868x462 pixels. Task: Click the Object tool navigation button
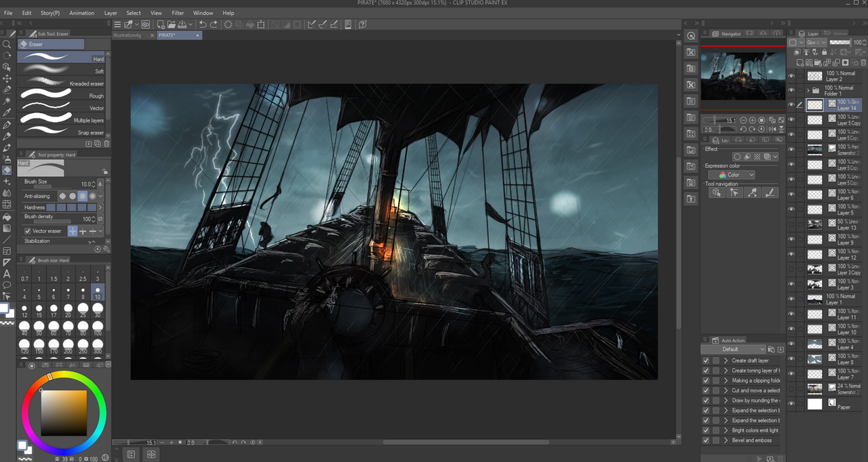click(x=716, y=193)
